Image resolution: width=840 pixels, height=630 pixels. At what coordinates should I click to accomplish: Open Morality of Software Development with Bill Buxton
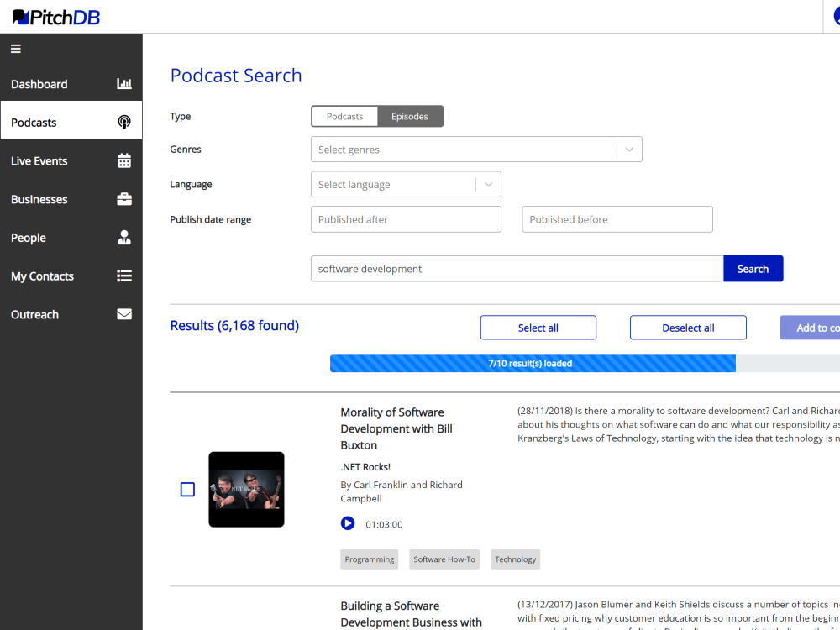396,428
